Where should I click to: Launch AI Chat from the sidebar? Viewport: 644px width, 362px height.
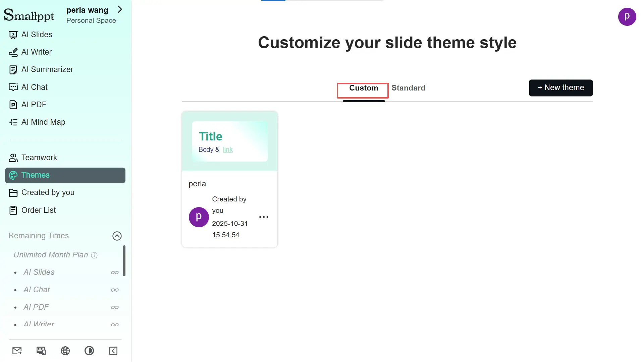tap(35, 87)
